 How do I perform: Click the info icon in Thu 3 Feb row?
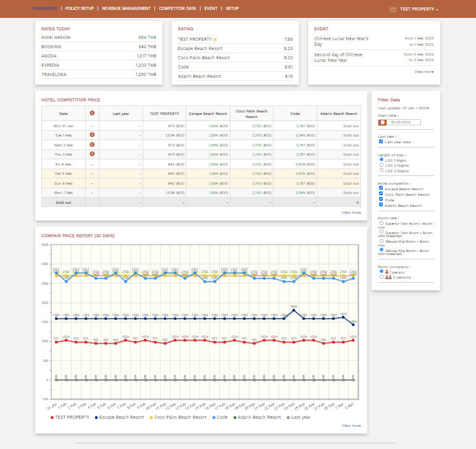pyautogui.click(x=92, y=154)
